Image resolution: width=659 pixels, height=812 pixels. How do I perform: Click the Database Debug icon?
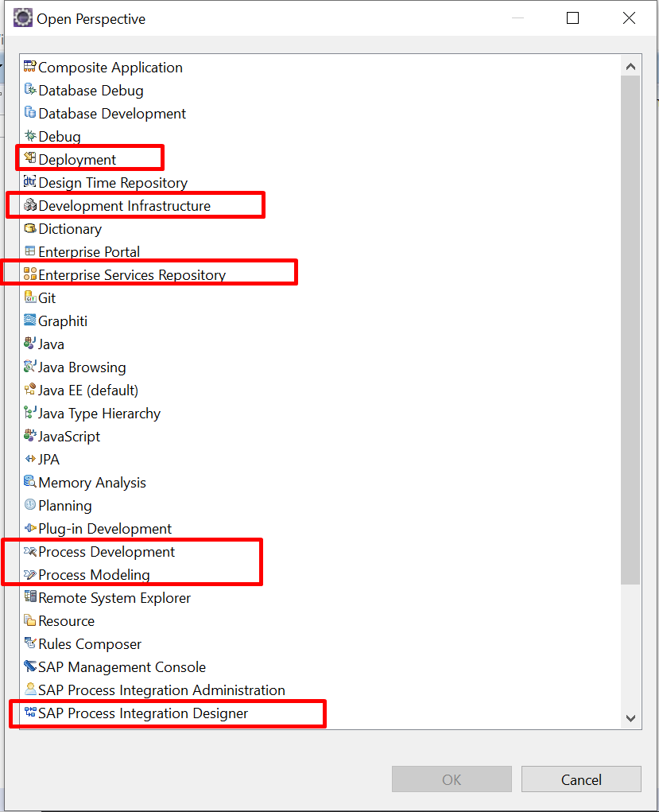click(x=30, y=90)
